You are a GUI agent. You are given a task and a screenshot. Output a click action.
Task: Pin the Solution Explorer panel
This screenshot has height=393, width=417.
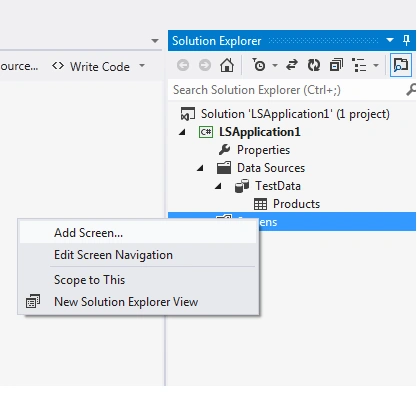(x=406, y=40)
